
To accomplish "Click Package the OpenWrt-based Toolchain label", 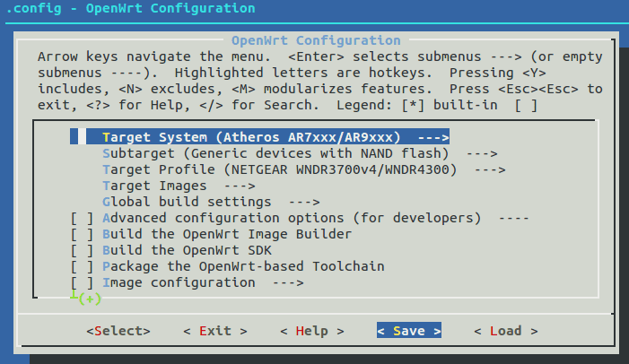I will point(243,266).
